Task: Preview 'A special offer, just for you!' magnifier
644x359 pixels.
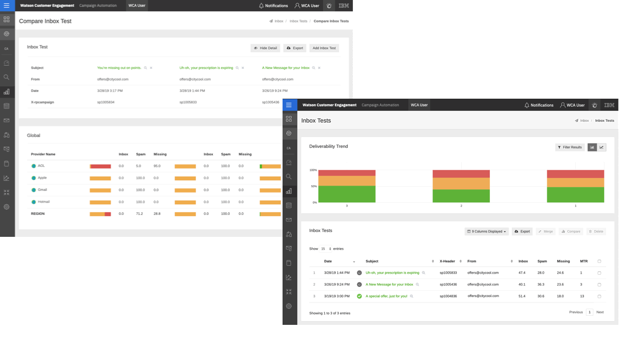Action: [x=412, y=296]
